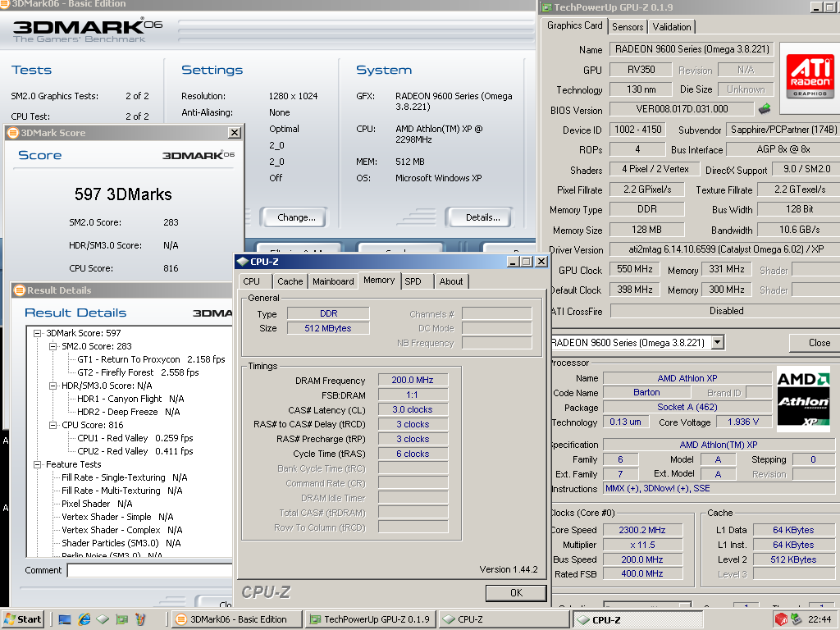Click GPU-Z quick launch icon
This screenshot has width=840, height=630.
click(122, 620)
